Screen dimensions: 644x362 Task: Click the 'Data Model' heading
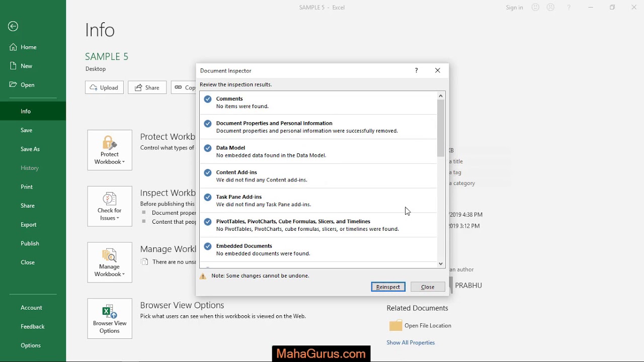tap(230, 148)
